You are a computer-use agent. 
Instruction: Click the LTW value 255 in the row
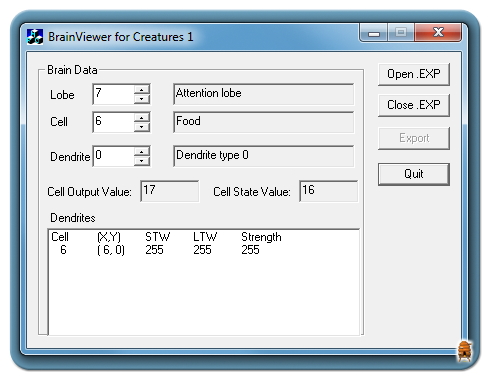tap(202, 250)
